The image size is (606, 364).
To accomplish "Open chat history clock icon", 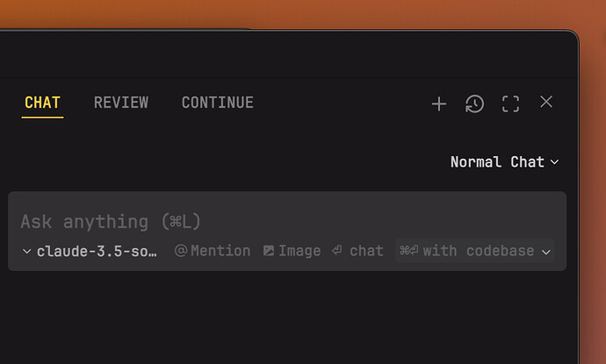I will pos(474,103).
